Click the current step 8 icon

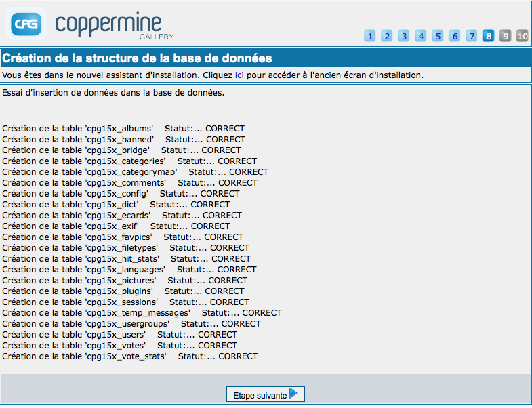489,36
